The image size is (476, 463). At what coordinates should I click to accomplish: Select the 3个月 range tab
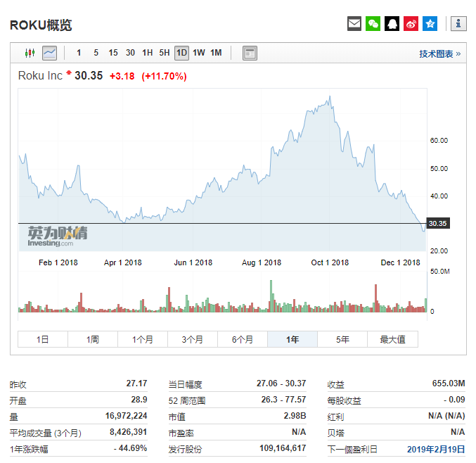pos(193,339)
